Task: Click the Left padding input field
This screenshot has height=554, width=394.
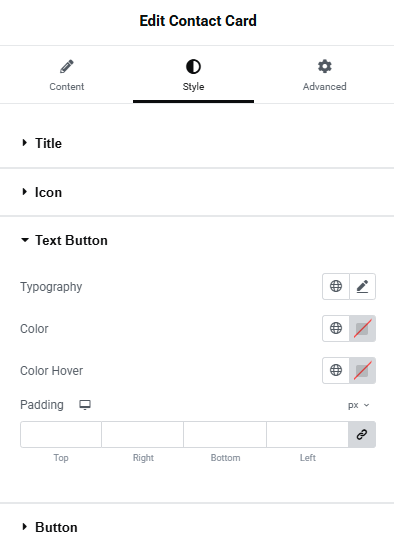Action: click(307, 434)
